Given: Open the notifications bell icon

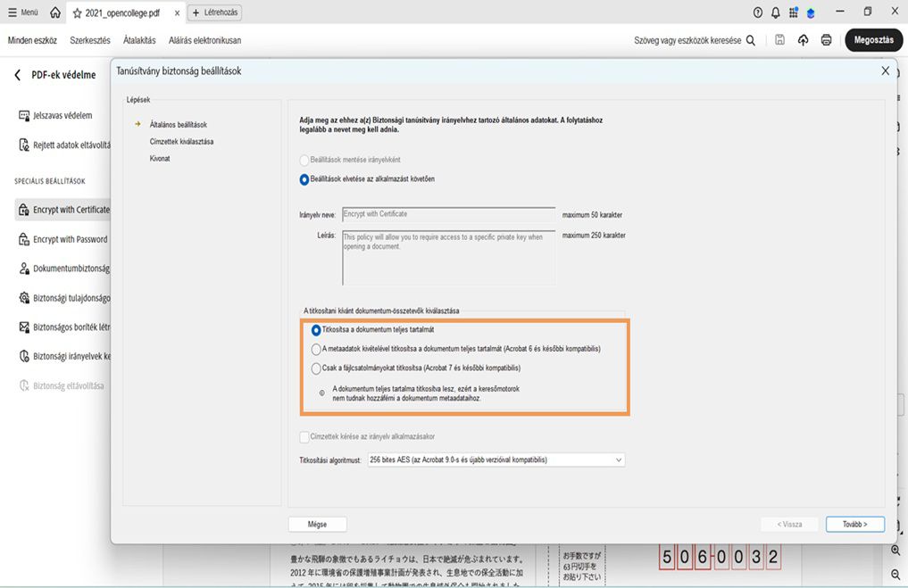Looking at the screenshot, I should 775,12.
